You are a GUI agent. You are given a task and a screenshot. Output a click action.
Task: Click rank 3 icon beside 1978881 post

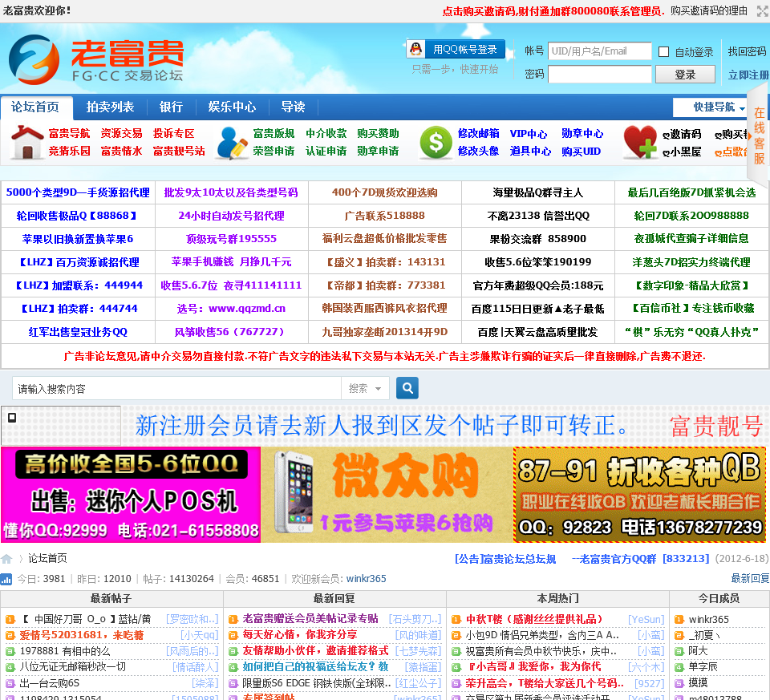[x=10, y=651]
